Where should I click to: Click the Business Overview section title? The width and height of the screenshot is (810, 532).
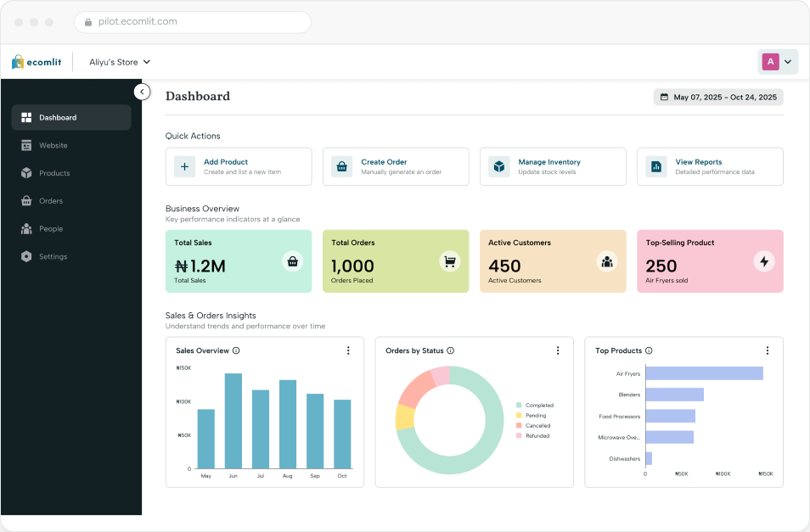pyautogui.click(x=202, y=209)
